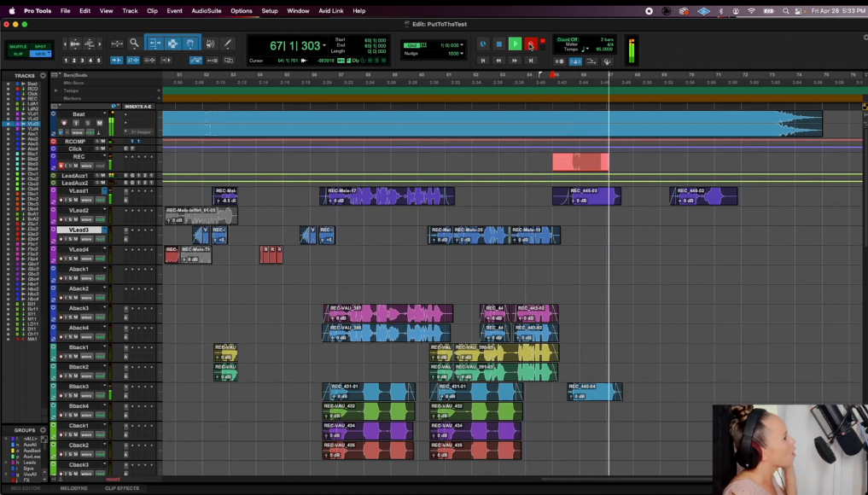Open the AudioSuite menu

(x=206, y=11)
